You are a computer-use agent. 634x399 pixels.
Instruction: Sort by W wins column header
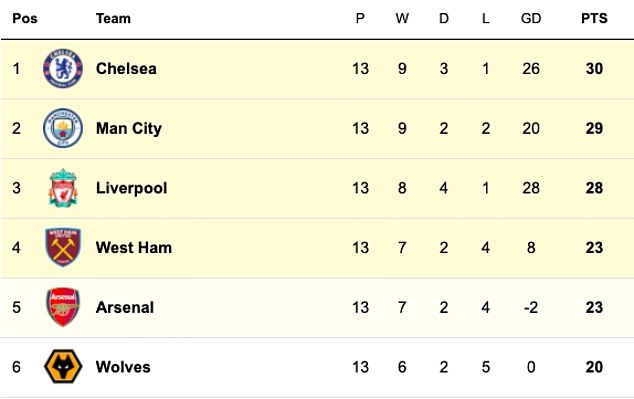pos(402,19)
